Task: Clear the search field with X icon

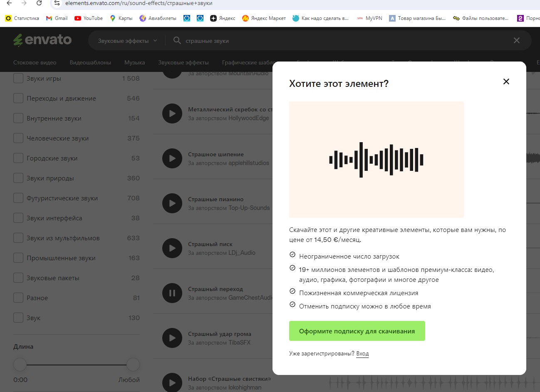Action: [x=516, y=41]
